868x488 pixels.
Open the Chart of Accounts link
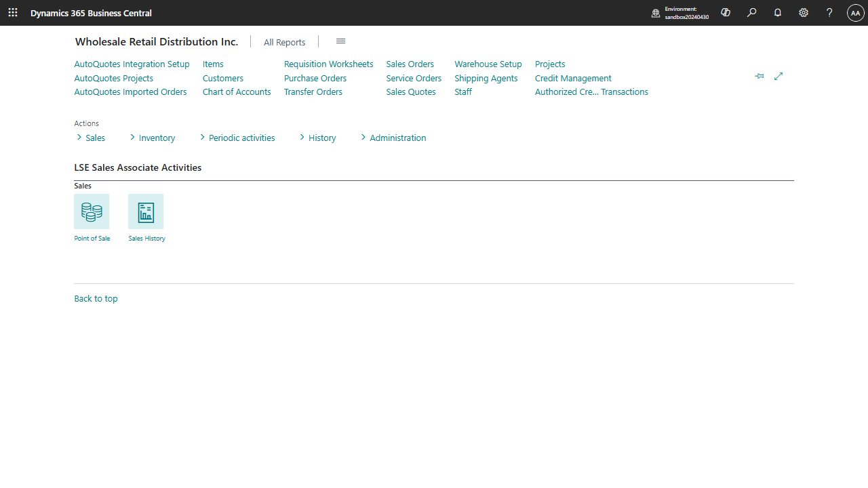(x=237, y=91)
